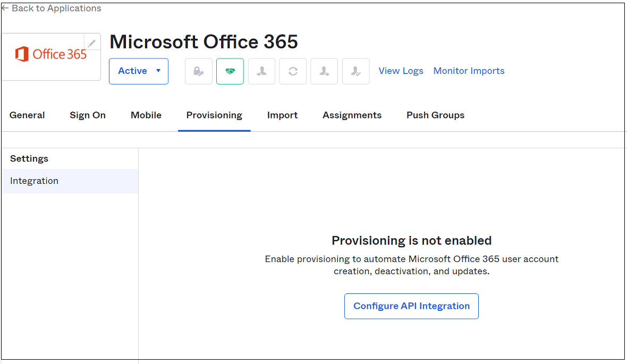This screenshot has height=364, width=627.
Task: Click the lock and key icon
Action: pyautogui.click(x=199, y=71)
